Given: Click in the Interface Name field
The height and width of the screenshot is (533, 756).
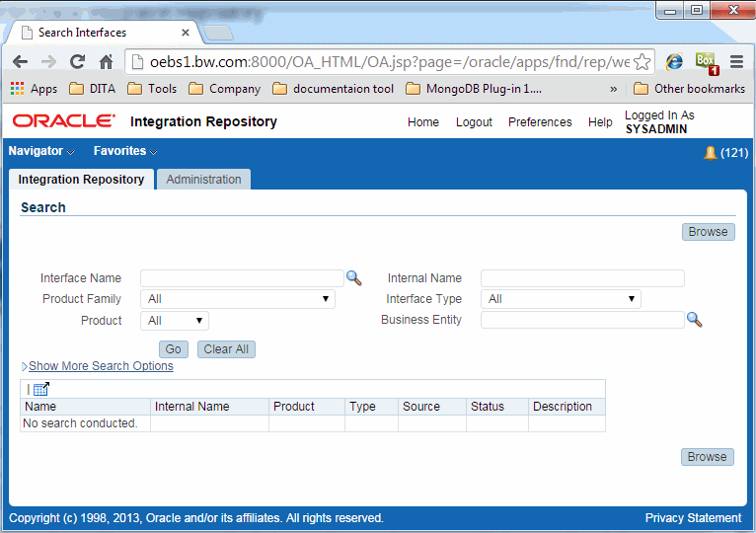Looking at the screenshot, I should [x=242, y=278].
